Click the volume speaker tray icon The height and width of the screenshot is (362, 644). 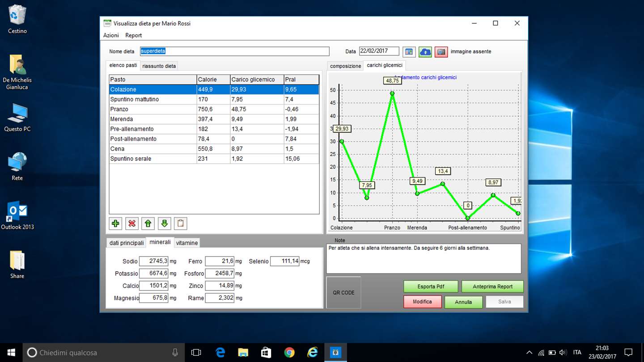click(x=563, y=353)
